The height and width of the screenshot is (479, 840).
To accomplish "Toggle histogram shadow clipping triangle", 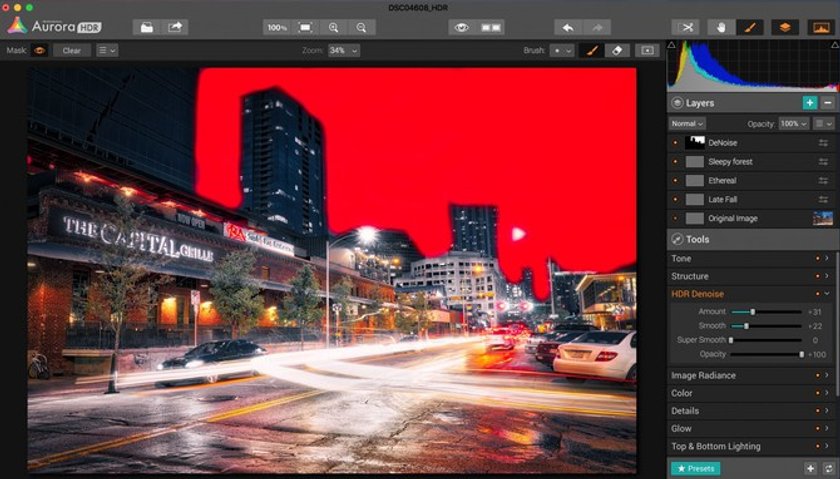I will pos(671,45).
